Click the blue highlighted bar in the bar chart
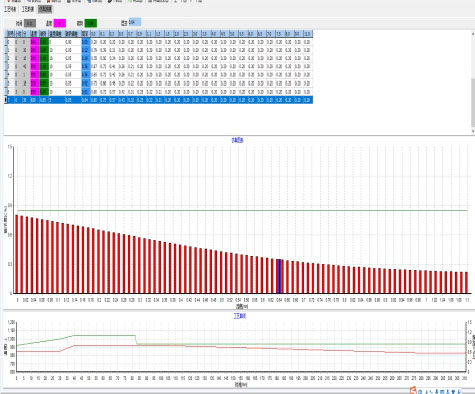475x394 pixels. click(x=280, y=276)
